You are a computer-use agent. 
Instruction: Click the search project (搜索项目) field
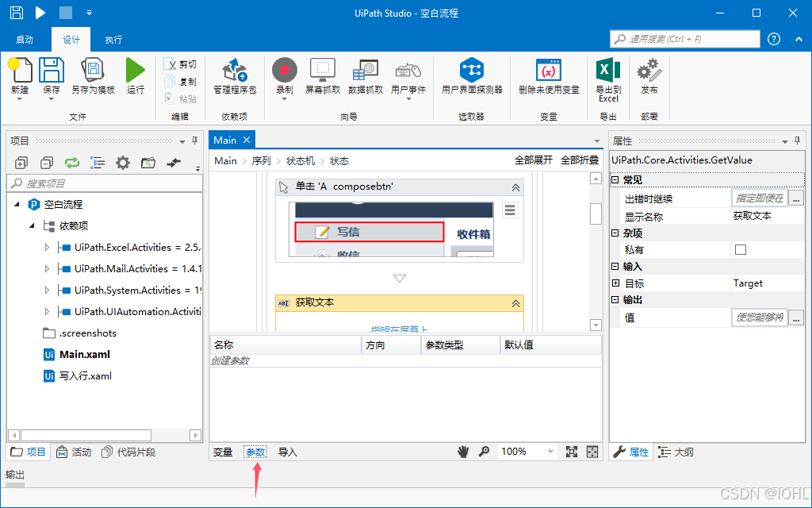pyautogui.click(x=105, y=183)
